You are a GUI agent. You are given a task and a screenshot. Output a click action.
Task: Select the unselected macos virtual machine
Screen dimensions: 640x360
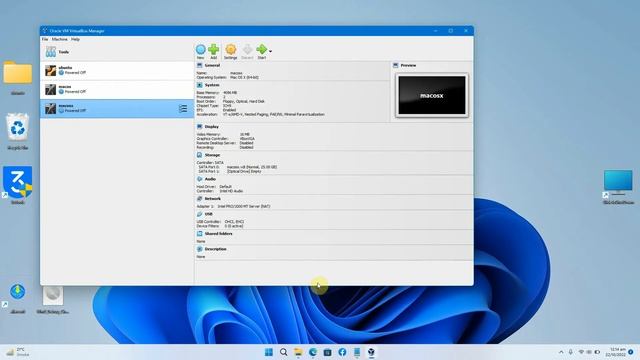coord(117,89)
